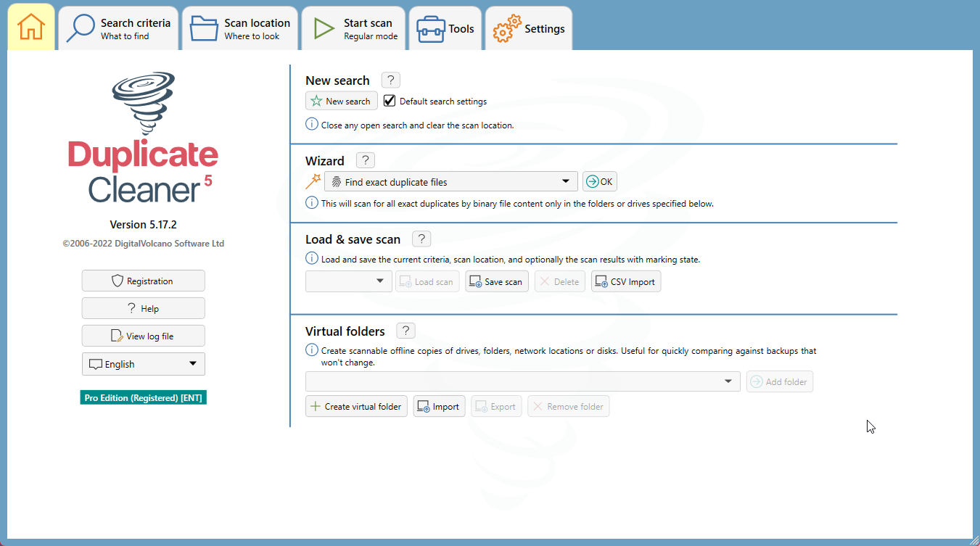This screenshot has width=980, height=546.
Task: Click info icon in Load & save scan
Action: pos(312,259)
